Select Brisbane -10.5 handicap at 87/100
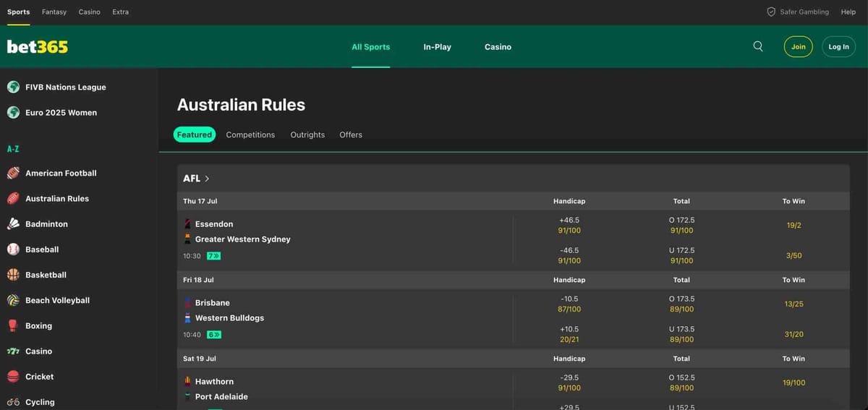 point(569,304)
